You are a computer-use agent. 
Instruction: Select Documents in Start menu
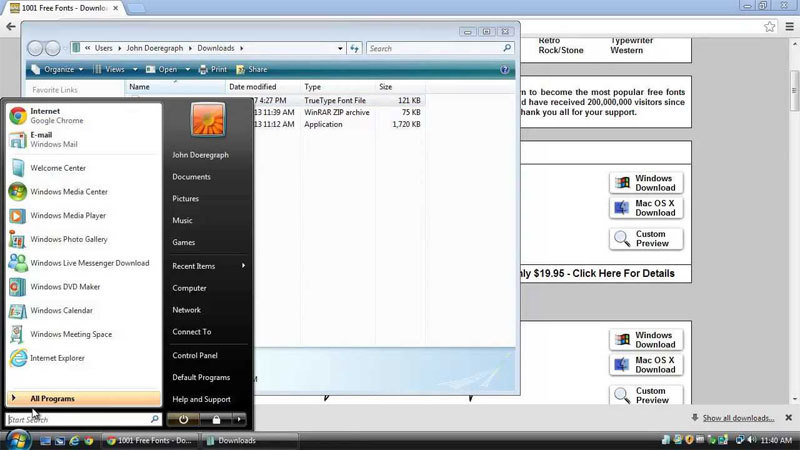[191, 177]
